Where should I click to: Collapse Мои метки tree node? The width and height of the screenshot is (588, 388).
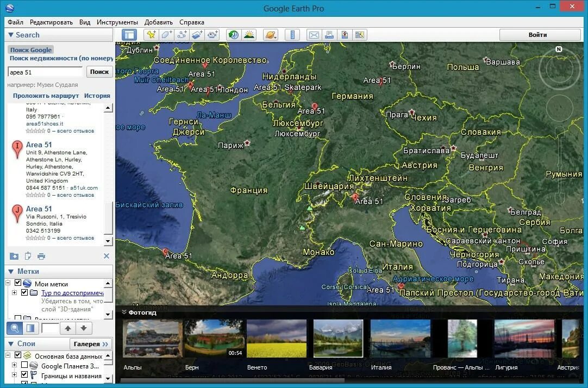tap(8, 283)
